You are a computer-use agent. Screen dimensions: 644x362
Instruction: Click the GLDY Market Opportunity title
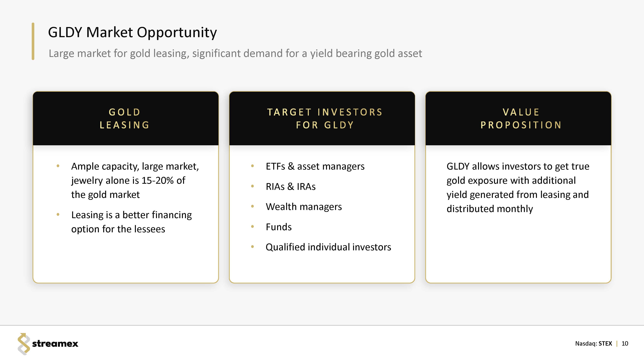click(132, 32)
